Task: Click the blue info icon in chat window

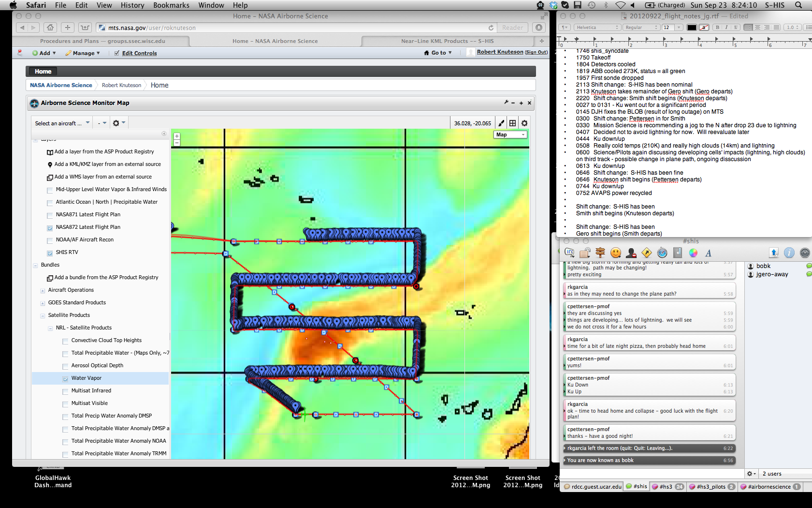Action: [789, 253]
